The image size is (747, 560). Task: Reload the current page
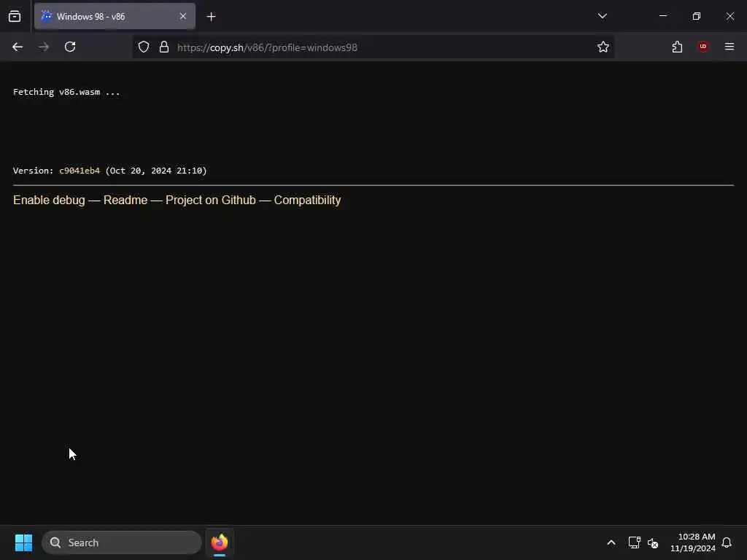coord(70,47)
